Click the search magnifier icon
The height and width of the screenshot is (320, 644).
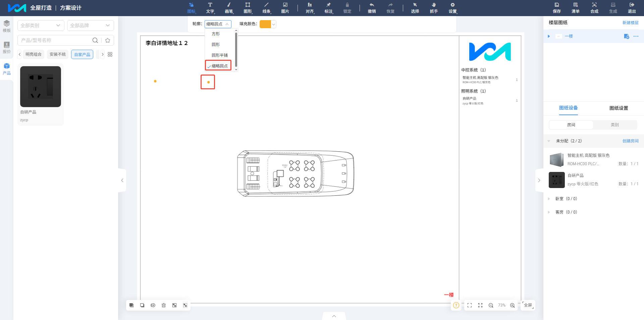[x=95, y=40]
